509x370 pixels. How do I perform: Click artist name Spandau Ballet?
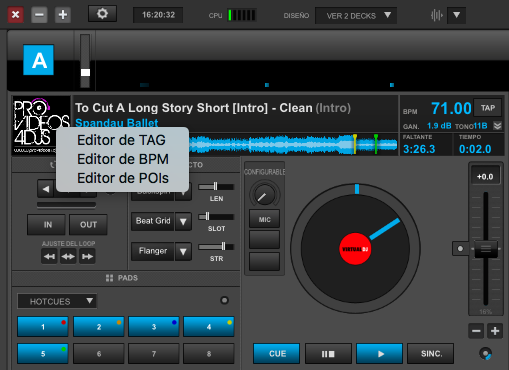coord(116,123)
